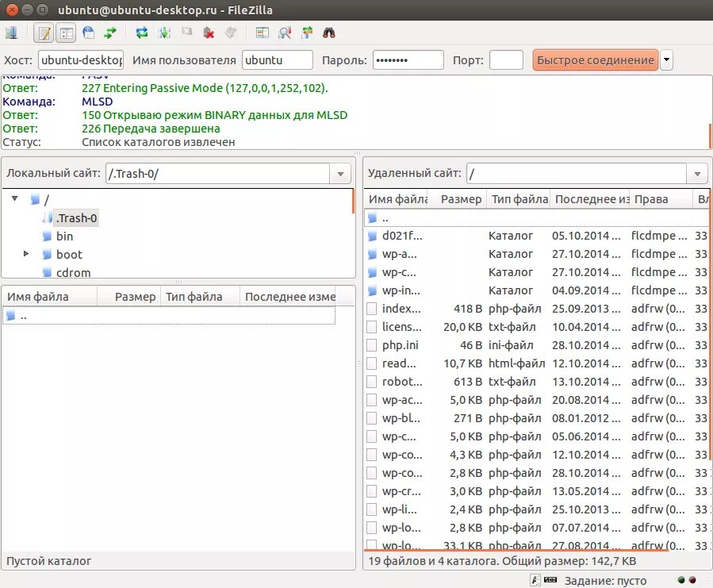Image resolution: width=713 pixels, height=588 pixels.
Task: Click the red activity LED indicator
Action: (x=692, y=580)
